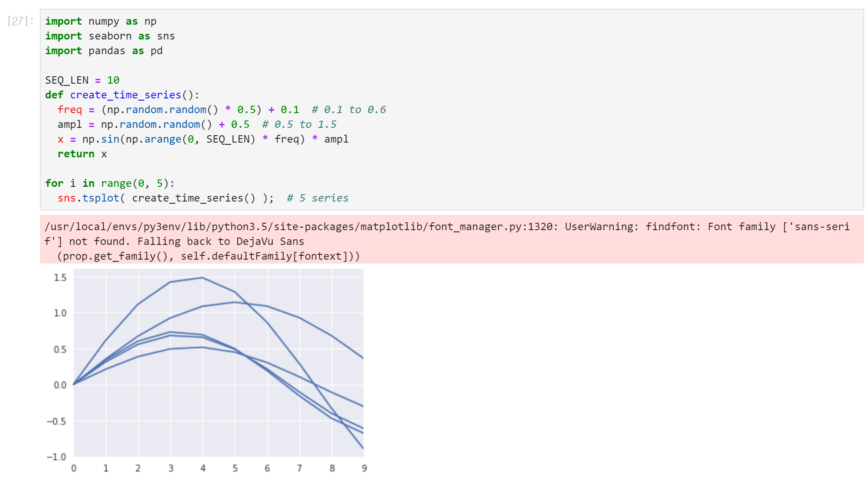Click the 0.0 y-axis tick label
This screenshot has width=868, height=485.
60,385
